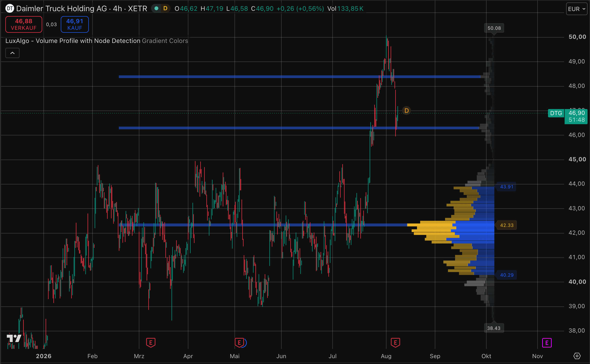Open chart settings via the gear icon
Image resolution: width=590 pixels, height=364 pixels.
click(x=577, y=356)
